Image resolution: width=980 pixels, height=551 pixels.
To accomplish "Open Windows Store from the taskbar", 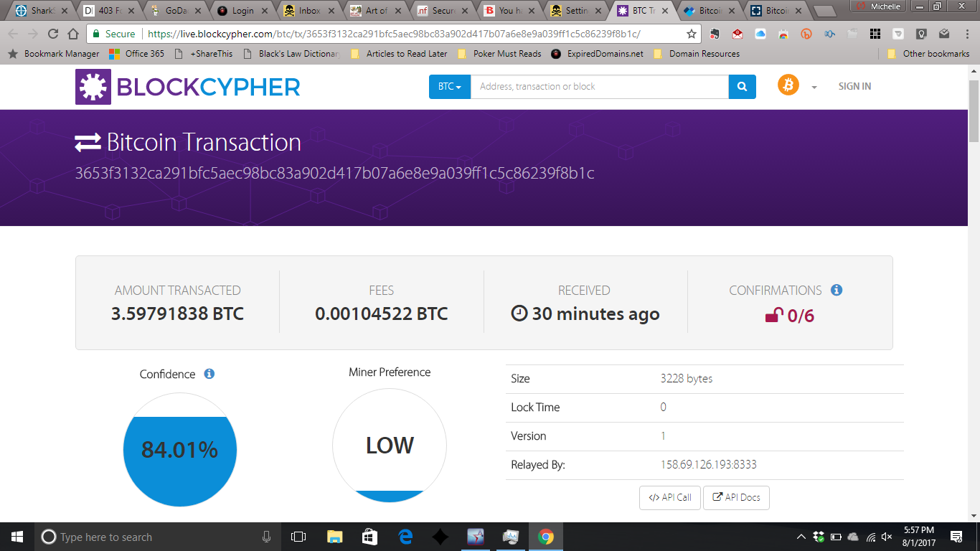I will click(369, 537).
